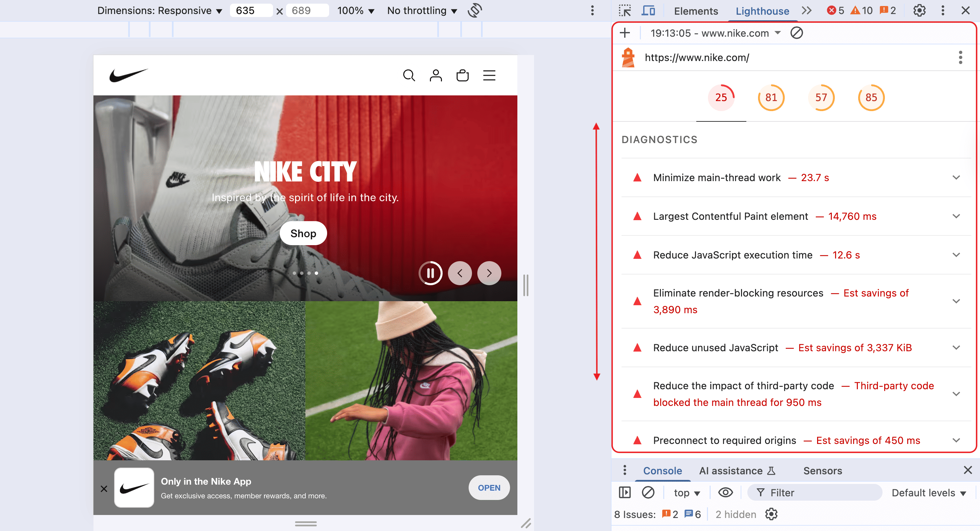Activate the inspect element picker icon
Screen dimensions: 980x531
pyautogui.click(x=625, y=10)
